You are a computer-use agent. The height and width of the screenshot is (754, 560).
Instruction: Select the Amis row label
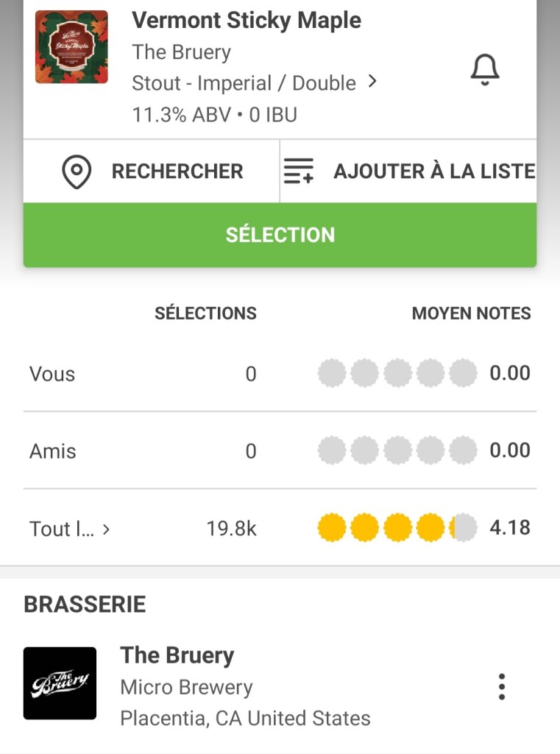point(53,451)
